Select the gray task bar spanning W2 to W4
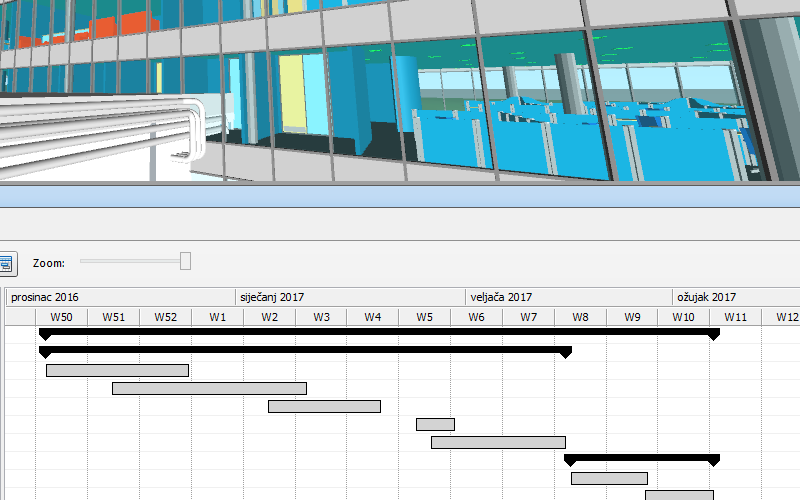The image size is (800, 500). [324, 406]
